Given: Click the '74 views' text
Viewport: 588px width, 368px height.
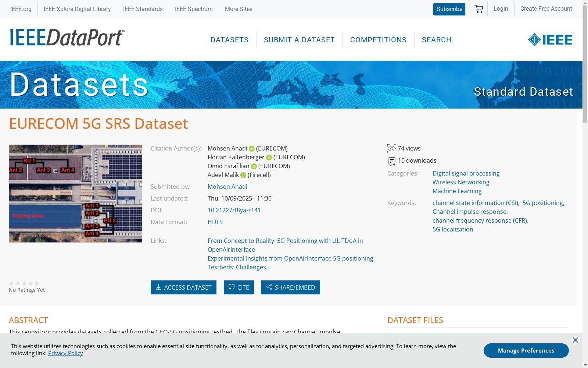Looking at the screenshot, I should (x=409, y=149).
